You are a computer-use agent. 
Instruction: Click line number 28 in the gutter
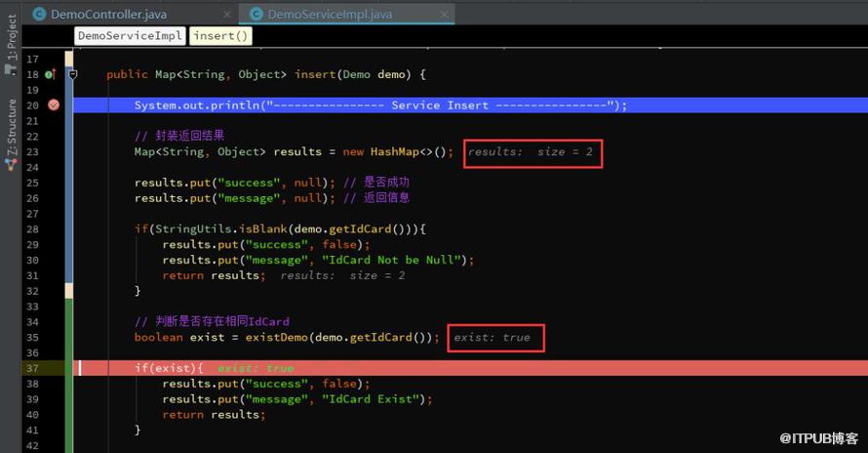pos(32,229)
